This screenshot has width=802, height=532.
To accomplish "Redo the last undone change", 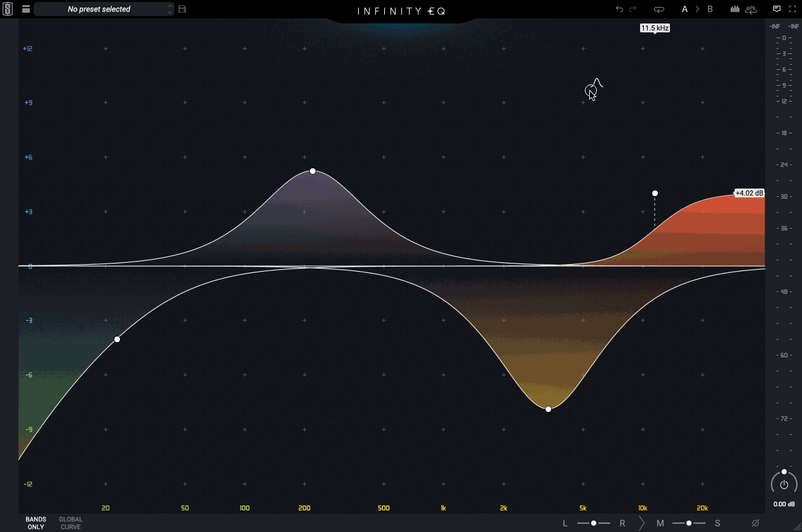I will point(632,9).
